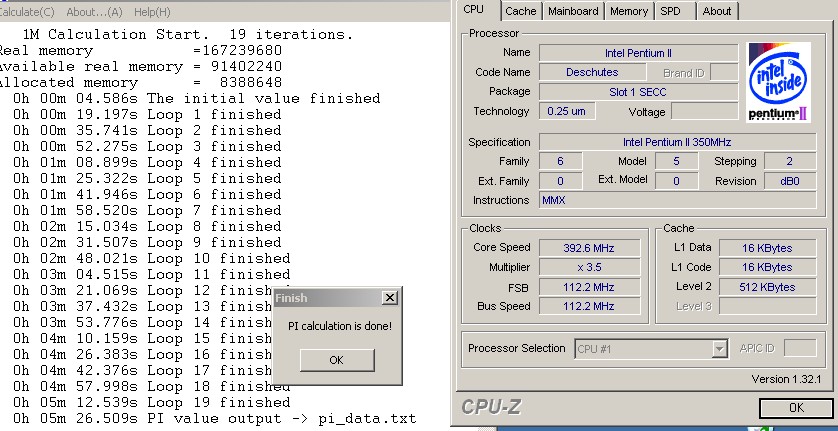Click the Brand ID field
The height and width of the screenshot is (431, 838).
724,72
